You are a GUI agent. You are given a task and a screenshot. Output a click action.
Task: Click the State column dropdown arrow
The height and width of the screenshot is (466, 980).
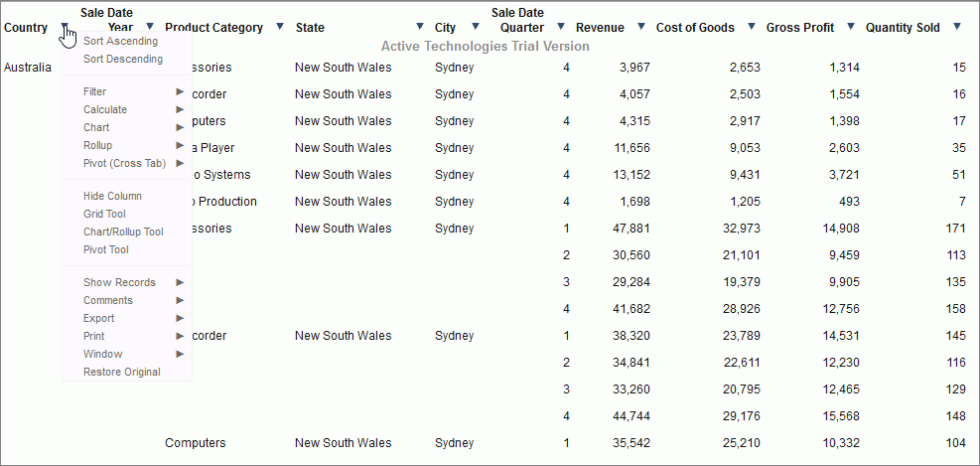coord(419,27)
